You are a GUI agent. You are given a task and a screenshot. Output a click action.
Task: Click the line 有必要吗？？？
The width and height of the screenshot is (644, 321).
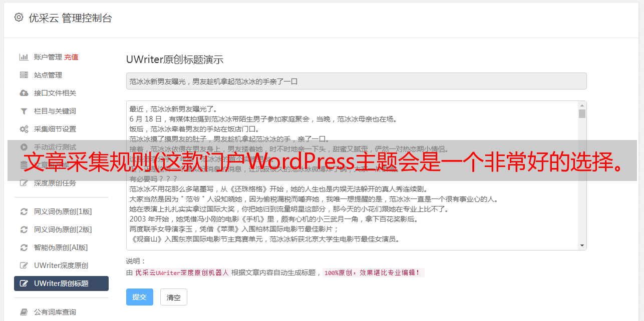click(154, 179)
